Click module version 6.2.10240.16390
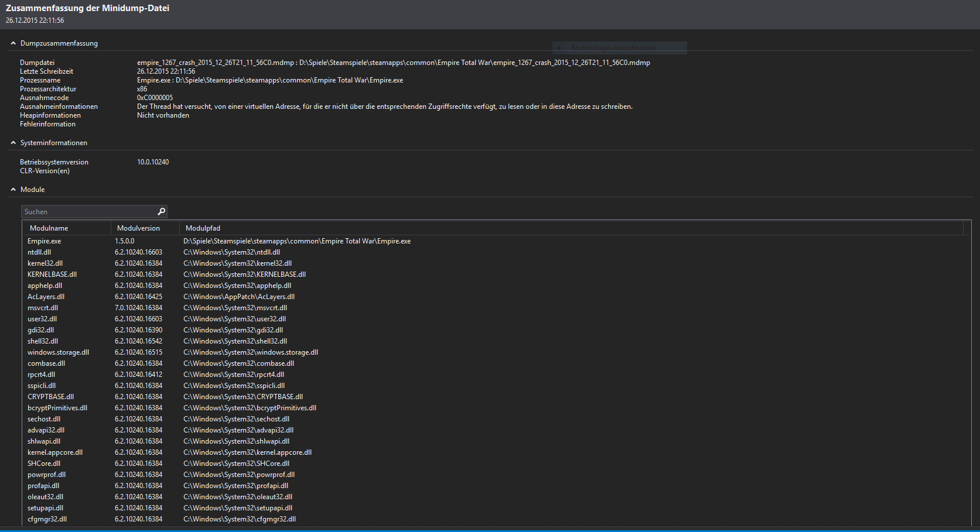980x532 pixels. [x=138, y=330]
